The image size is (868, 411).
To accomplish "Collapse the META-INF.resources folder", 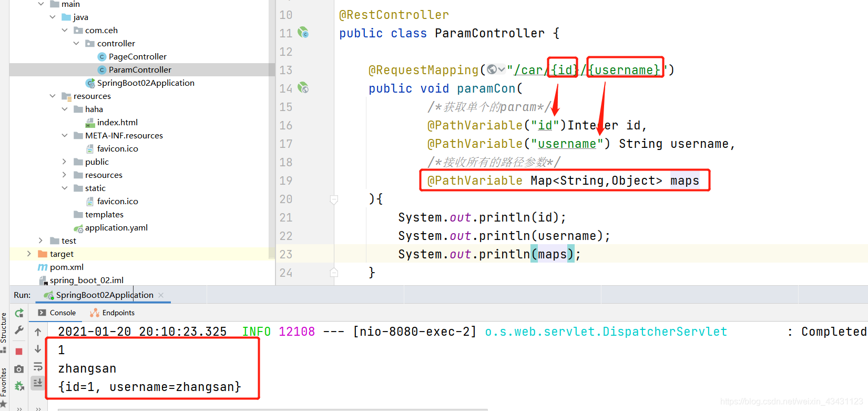I will click(65, 135).
